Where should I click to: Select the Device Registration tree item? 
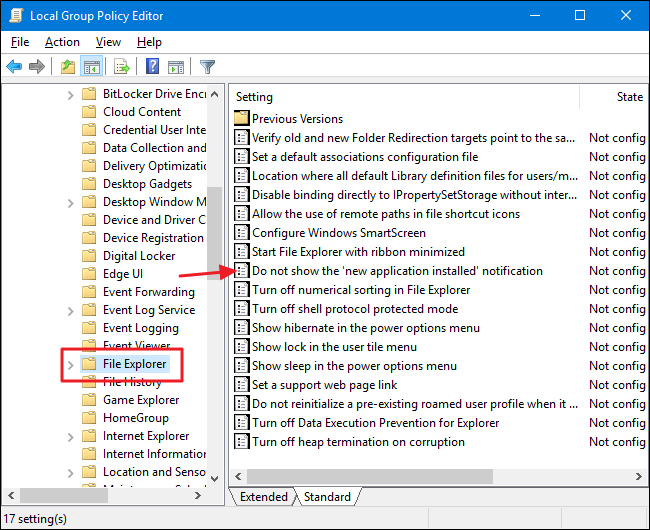click(x=153, y=238)
